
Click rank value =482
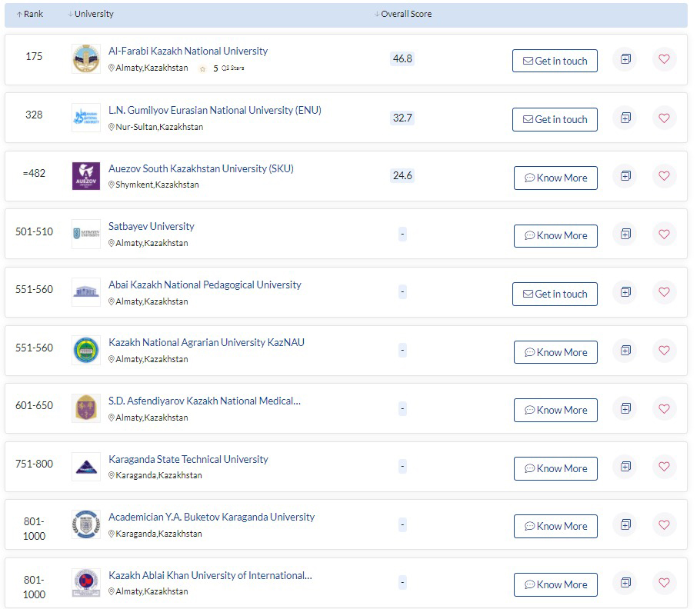[34, 174]
